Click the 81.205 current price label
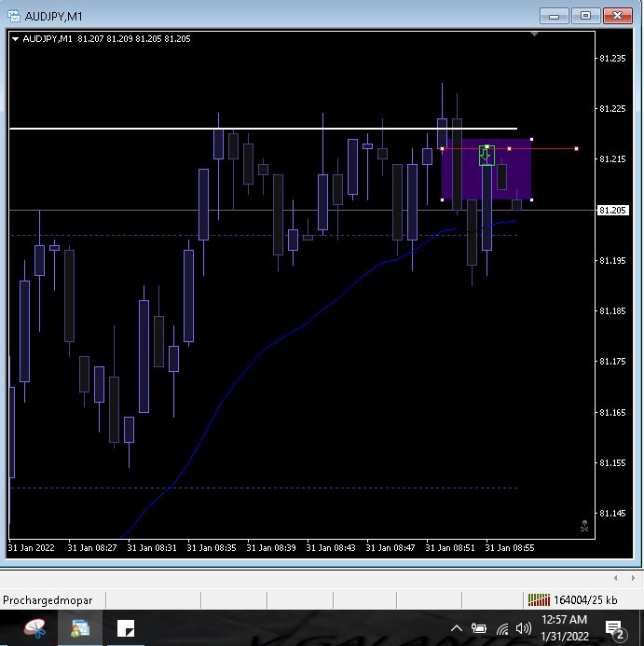This screenshot has height=646, width=644. point(612,210)
